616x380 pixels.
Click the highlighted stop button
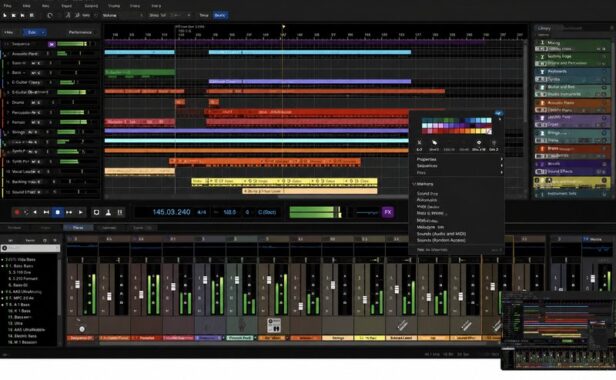pyautogui.click(x=58, y=212)
